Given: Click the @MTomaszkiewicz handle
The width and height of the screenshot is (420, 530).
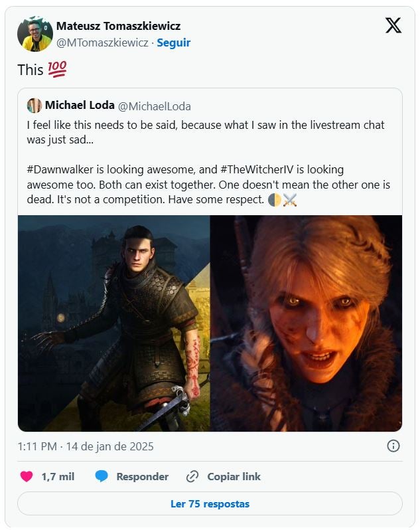Looking at the screenshot, I should [102, 43].
